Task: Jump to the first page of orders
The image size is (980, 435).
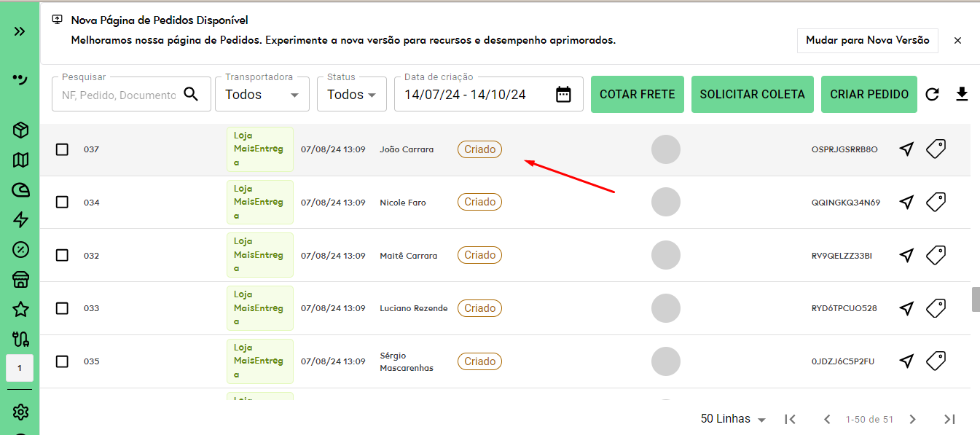Action: pyautogui.click(x=790, y=419)
